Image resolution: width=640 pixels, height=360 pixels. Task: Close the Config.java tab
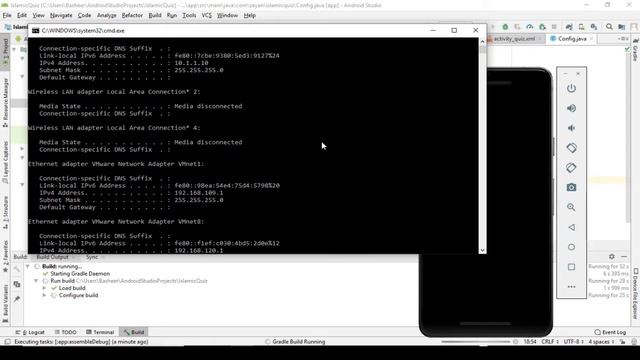(x=591, y=39)
